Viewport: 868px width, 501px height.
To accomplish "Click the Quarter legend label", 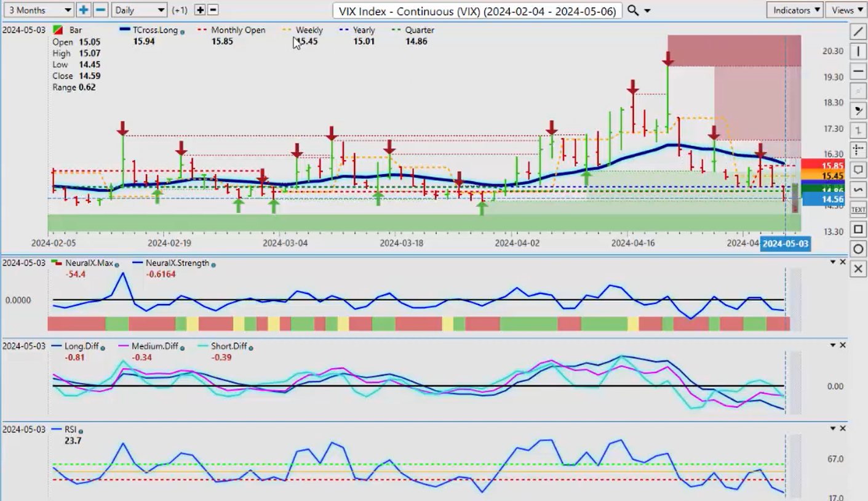I will tap(420, 30).
